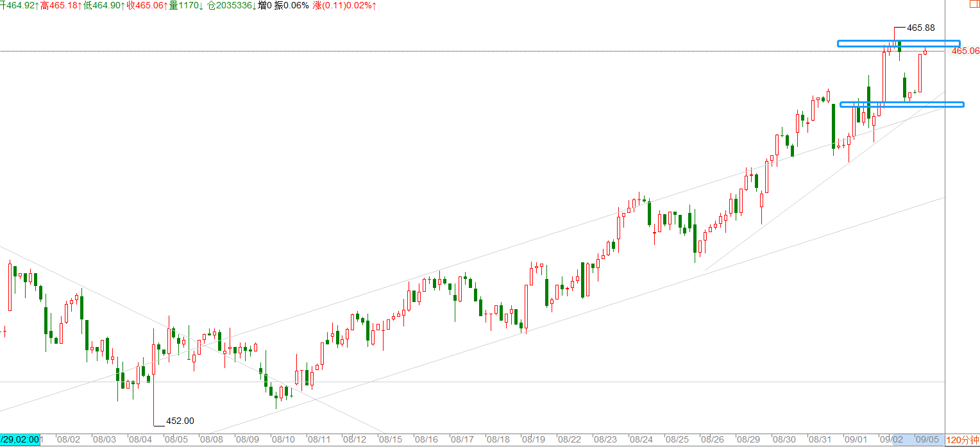Click the highlighted 29,02:00 cursor time label

(20, 440)
